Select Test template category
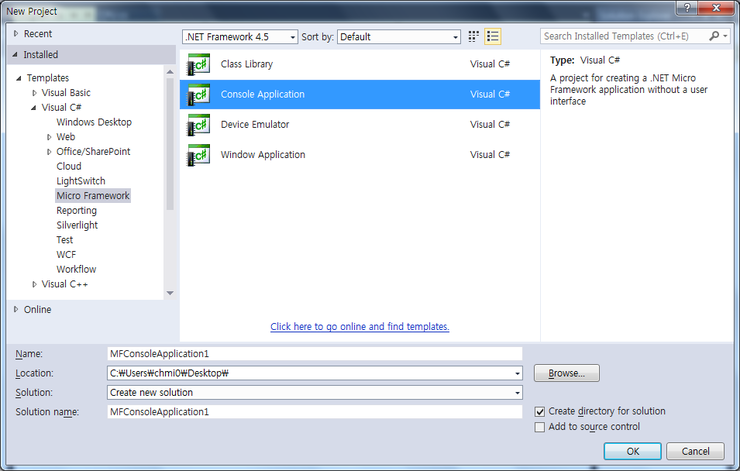 [x=65, y=240]
